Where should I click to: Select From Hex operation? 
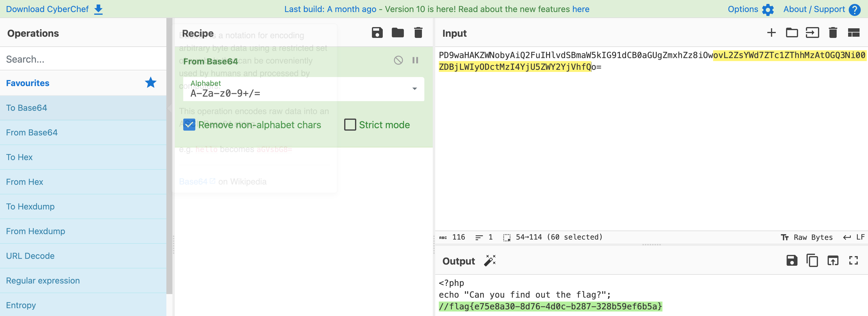[x=83, y=182]
